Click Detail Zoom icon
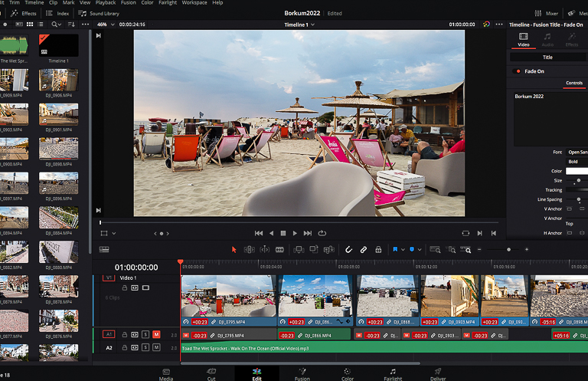Viewport: 588px width, 381px height. tap(452, 250)
